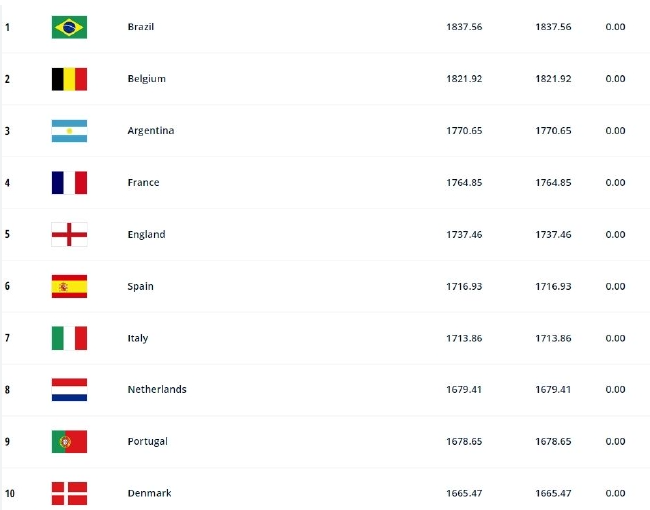
Task: Click the Netherlands flag icon
Action: click(x=69, y=390)
